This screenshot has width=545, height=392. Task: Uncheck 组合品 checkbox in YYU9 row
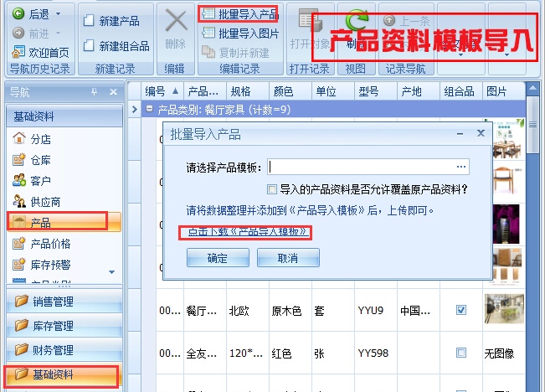pyautogui.click(x=460, y=310)
